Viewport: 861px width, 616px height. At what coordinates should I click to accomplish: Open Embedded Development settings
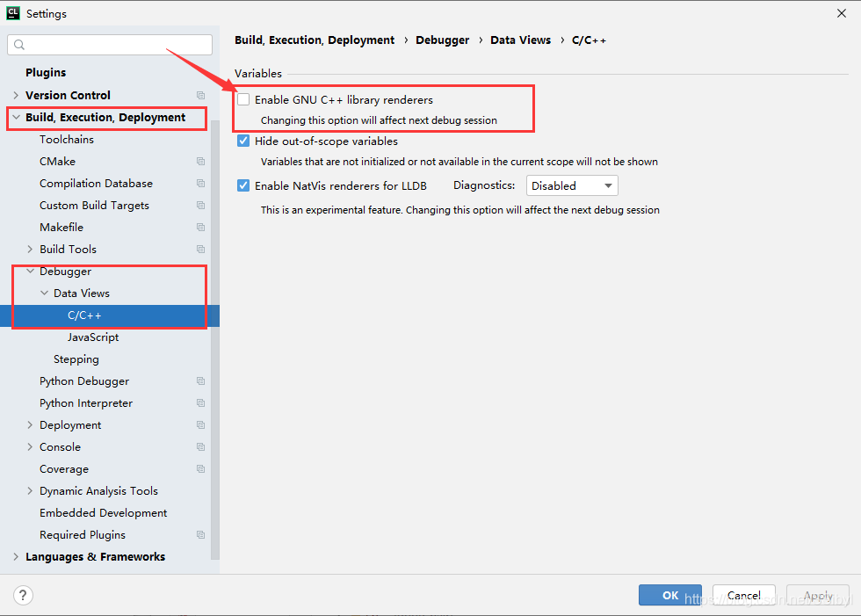tap(104, 513)
